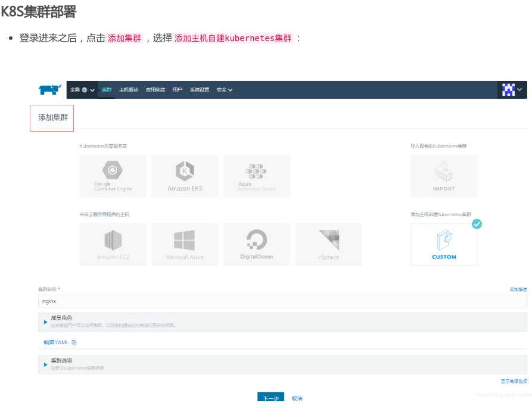The width and height of the screenshot is (532, 406).
Task: Select the DigitalOcean host card
Action: pos(257,244)
